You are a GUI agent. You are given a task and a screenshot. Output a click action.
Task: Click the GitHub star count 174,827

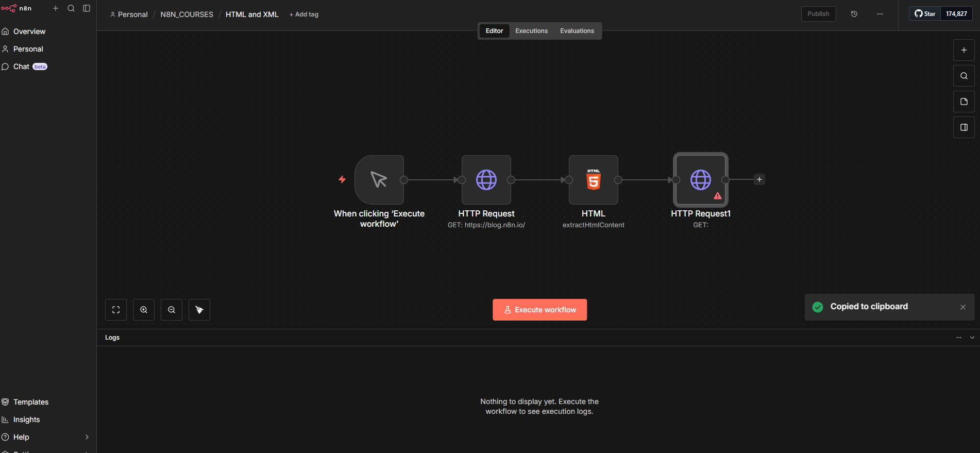click(956, 14)
